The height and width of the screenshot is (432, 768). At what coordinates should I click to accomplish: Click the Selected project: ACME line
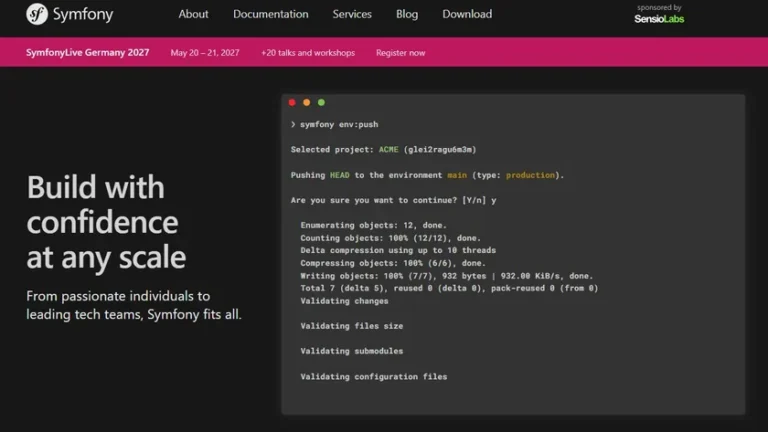(x=384, y=149)
